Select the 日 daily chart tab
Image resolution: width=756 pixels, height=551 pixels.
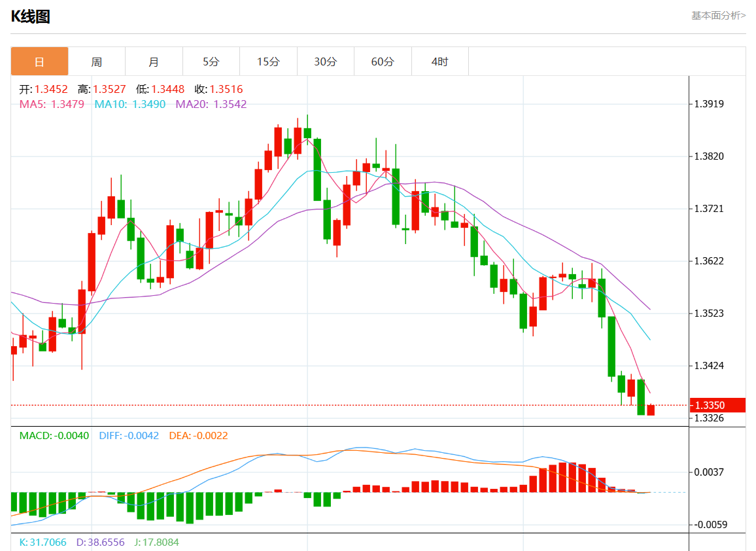39,62
